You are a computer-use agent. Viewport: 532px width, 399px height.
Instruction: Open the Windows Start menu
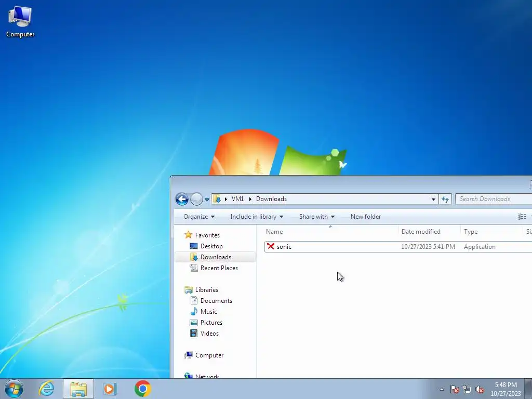pyautogui.click(x=14, y=389)
